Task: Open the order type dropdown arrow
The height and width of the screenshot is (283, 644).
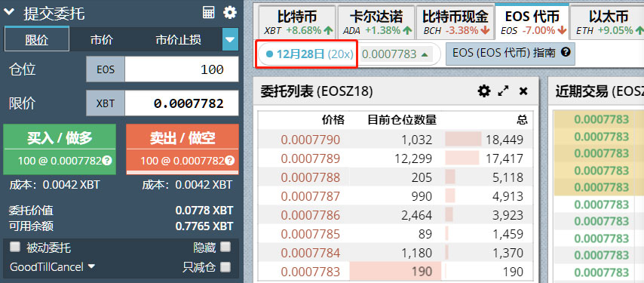Action: (231, 39)
